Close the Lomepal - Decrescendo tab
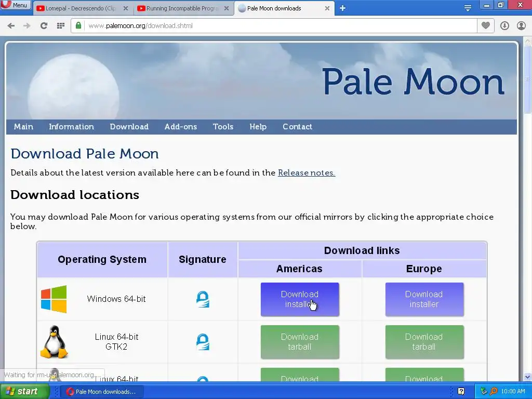The image size is (532, 399). (126, 8)
